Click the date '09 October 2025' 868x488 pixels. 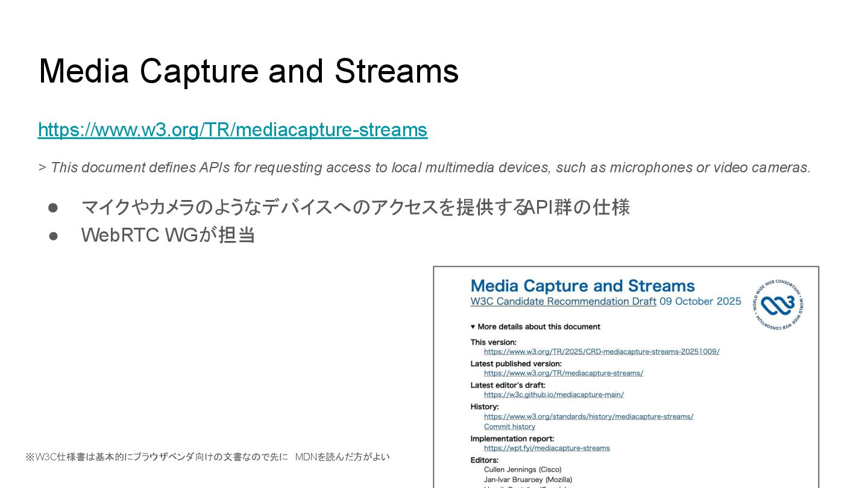tap(700, 301)
